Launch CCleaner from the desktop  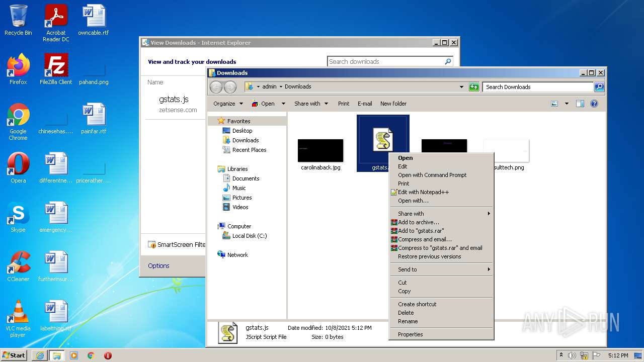coord(18,266)
